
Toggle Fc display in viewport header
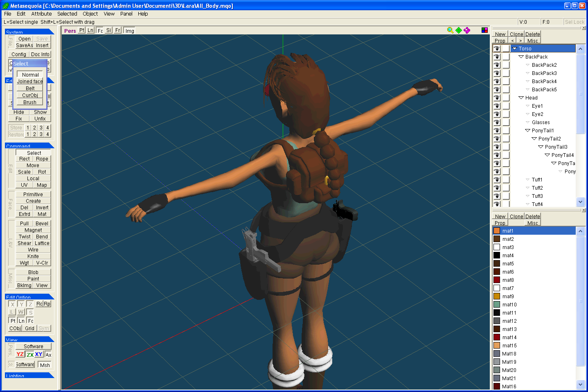tap(100, 30)
